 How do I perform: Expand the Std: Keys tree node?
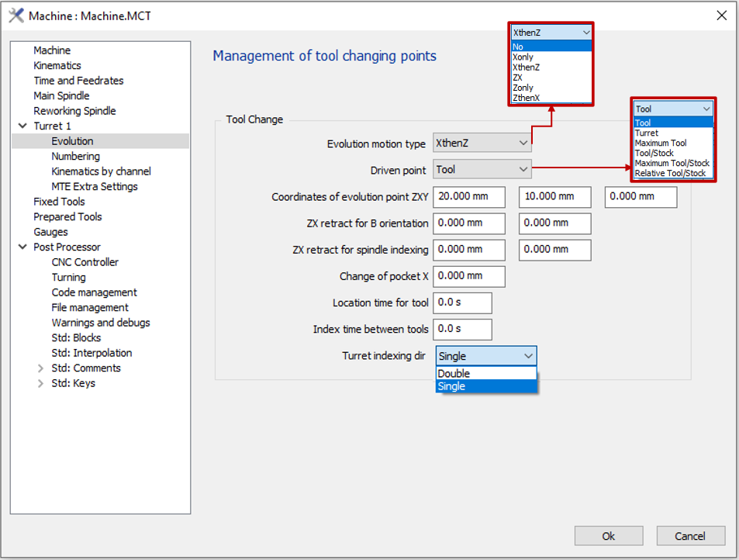[40, 383]
